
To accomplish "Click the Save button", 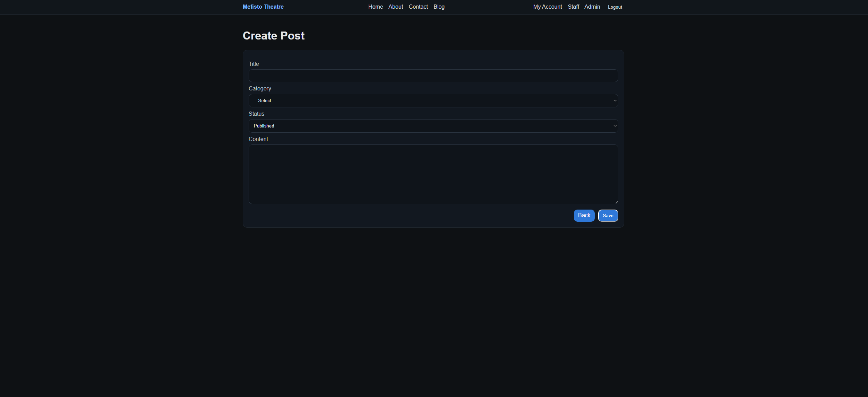I will pyautogui.click(x=608, y=215).
